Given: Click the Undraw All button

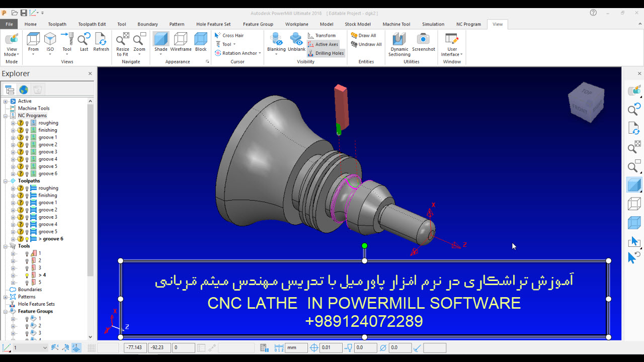Looking at the screenshot, I should [x=366, y=44].
